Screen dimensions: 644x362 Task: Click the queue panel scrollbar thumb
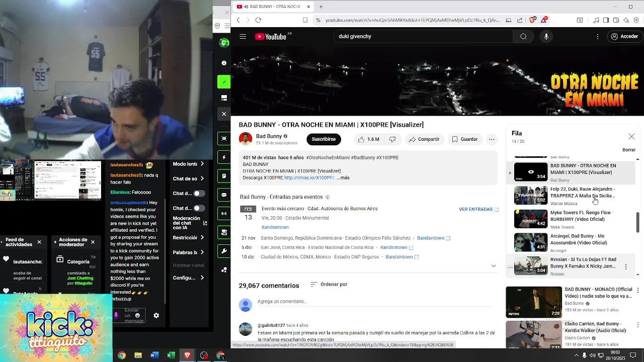pos(638,222)
